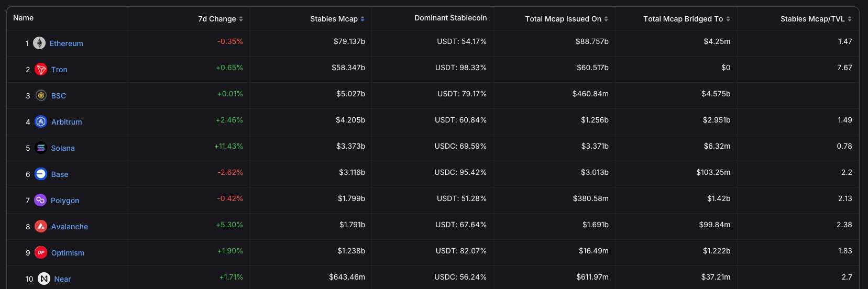Click the Tron chain logo icon

pyautogui.click(x=41, y=69)
